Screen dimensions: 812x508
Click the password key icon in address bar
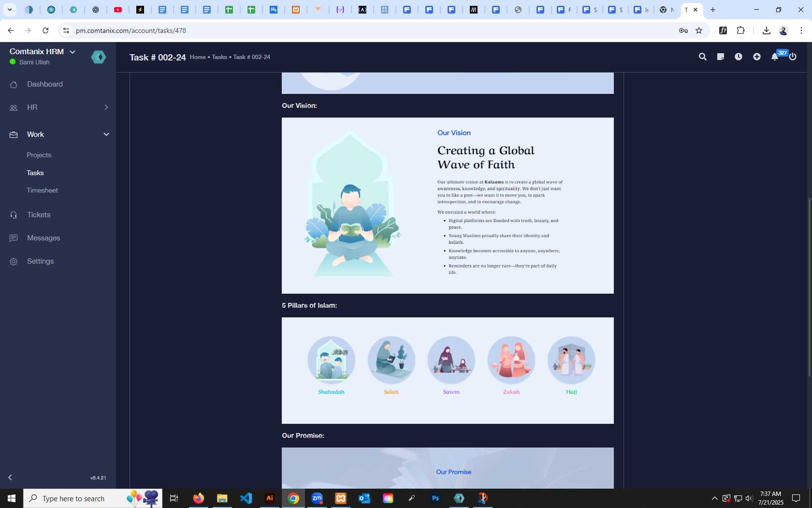(683, 30)
